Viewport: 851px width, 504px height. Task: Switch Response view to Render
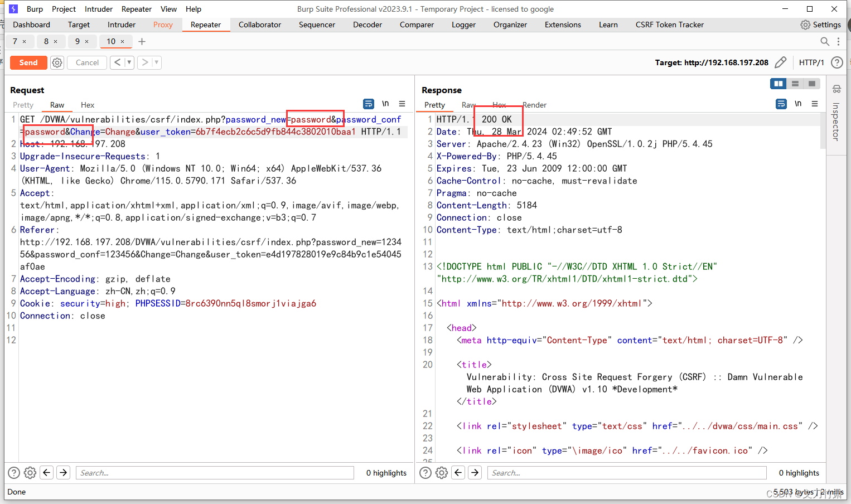pyautogui.click(x=534, y=105)
